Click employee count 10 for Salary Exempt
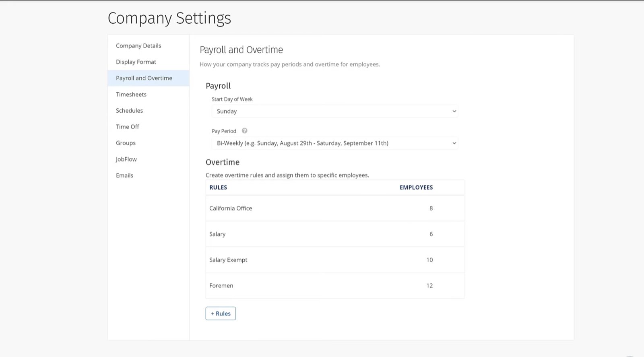Viewport: 644px width, 357px height. coord(429,260)
